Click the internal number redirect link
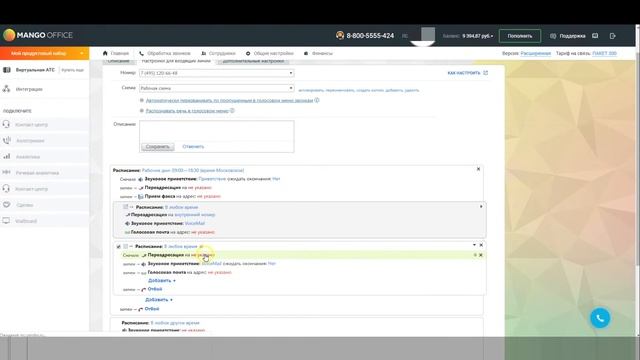The height and width of the screenshot is (360, 640). pyautogui.click(x=194, y=215)
